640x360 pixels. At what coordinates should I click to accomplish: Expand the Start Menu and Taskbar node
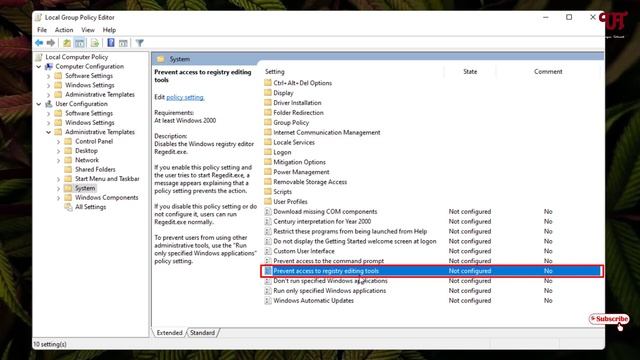click(x=58, y=179)
